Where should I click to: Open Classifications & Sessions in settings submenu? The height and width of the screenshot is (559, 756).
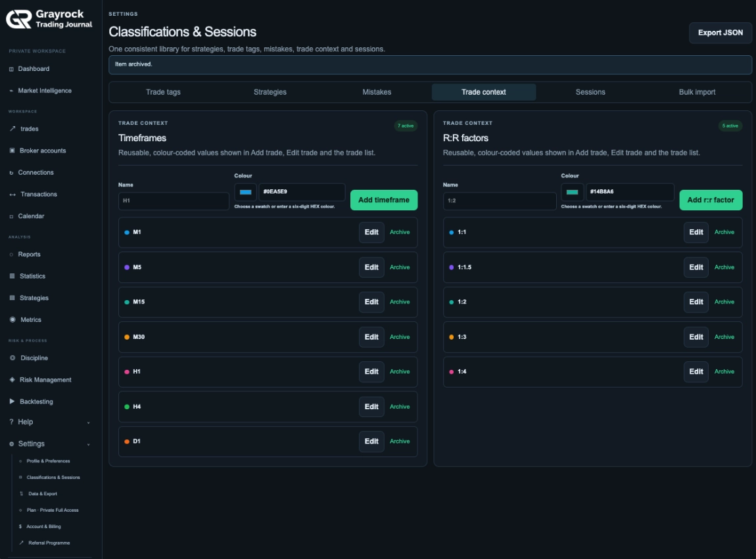tap(53, 478)
